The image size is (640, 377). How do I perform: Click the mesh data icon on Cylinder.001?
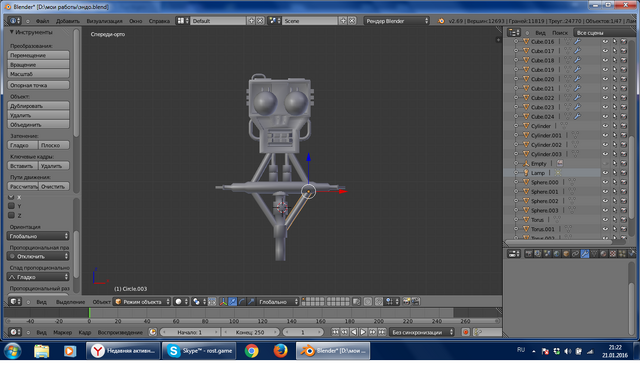[x=575, y=135]
